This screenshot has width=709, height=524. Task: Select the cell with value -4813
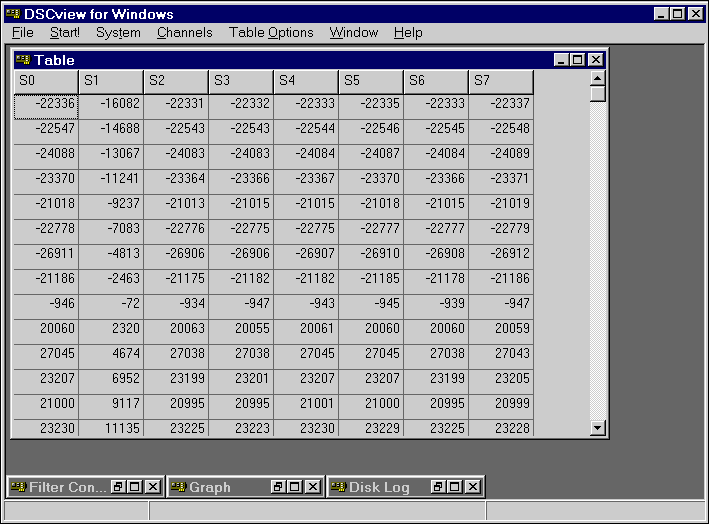tap(111, 257)
